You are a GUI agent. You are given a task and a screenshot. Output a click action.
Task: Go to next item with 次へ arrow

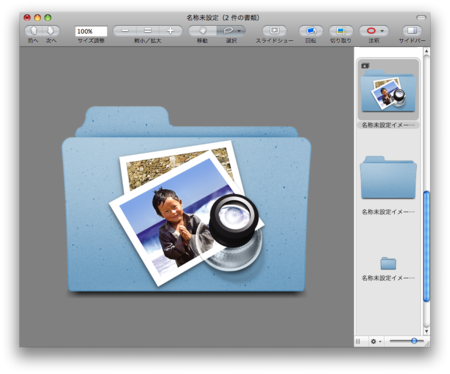pyautogui.click(x=51, y=31)
